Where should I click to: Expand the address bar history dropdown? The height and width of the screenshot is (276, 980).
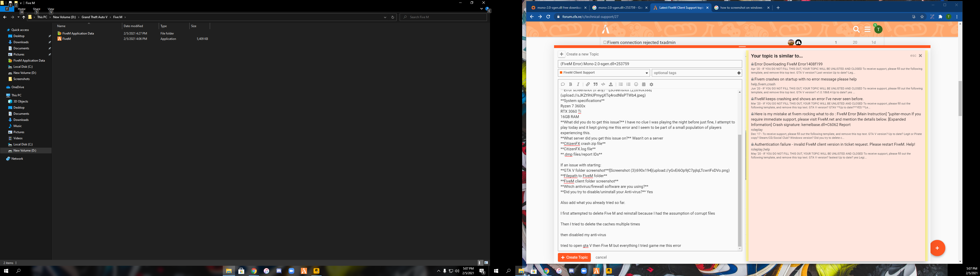(385, 17)
